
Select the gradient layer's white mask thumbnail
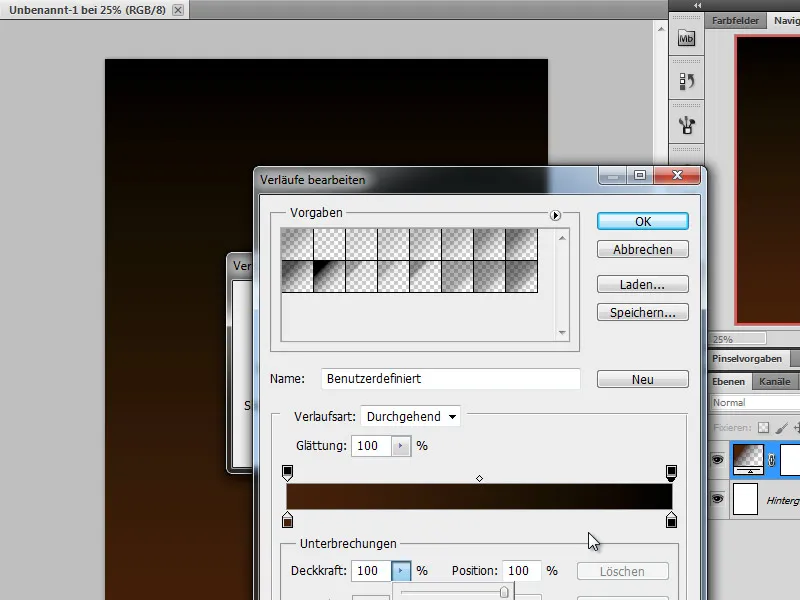[x=790, y=459]
